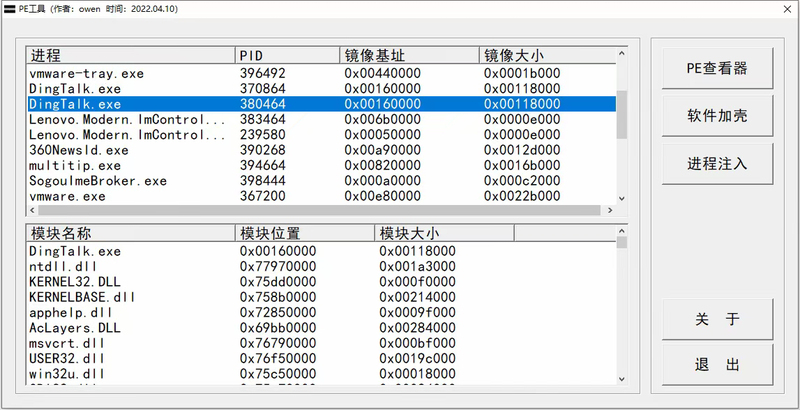Click the 镜像基址 column header
Screen dimensions: 800x410
(x=409, y=55)
